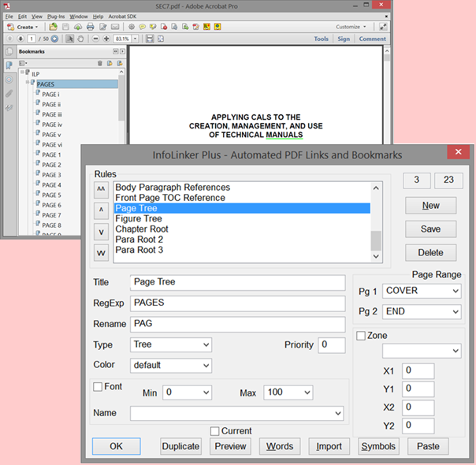Click the Duplicate button
This screenshot has width=476, height=465.
click(x=180, y=446)
